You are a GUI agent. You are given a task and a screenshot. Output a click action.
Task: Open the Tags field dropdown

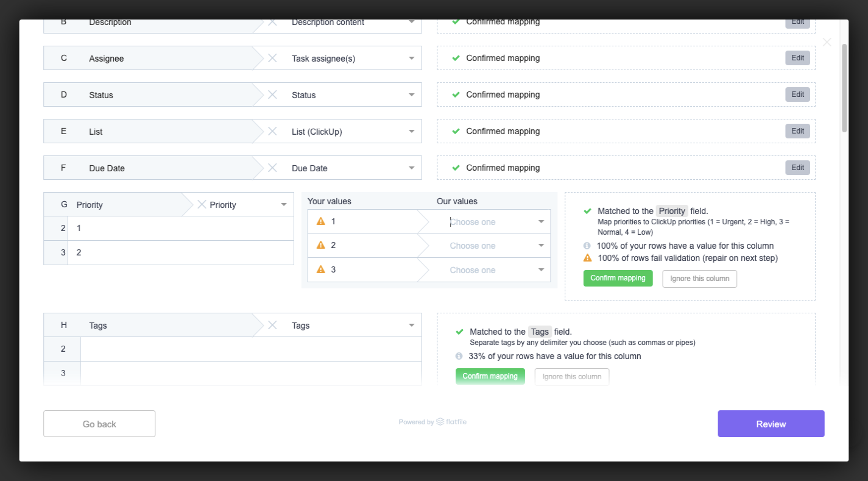click(x=353, y=325)
